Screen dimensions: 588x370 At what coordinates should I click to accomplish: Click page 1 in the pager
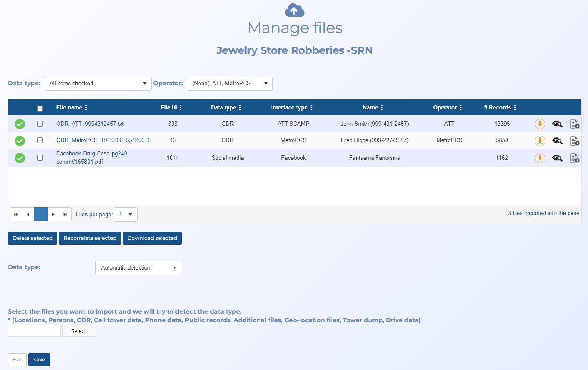tap(41, 214)
